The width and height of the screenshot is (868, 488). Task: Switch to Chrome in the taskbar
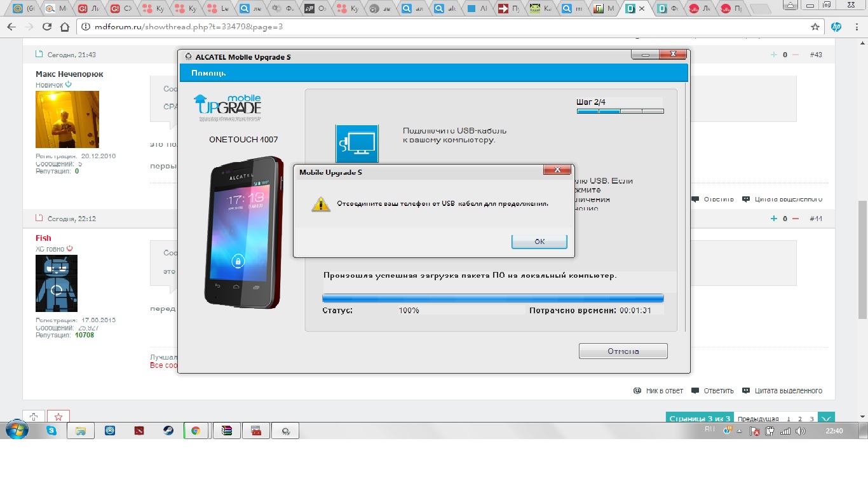click(196, 431)
